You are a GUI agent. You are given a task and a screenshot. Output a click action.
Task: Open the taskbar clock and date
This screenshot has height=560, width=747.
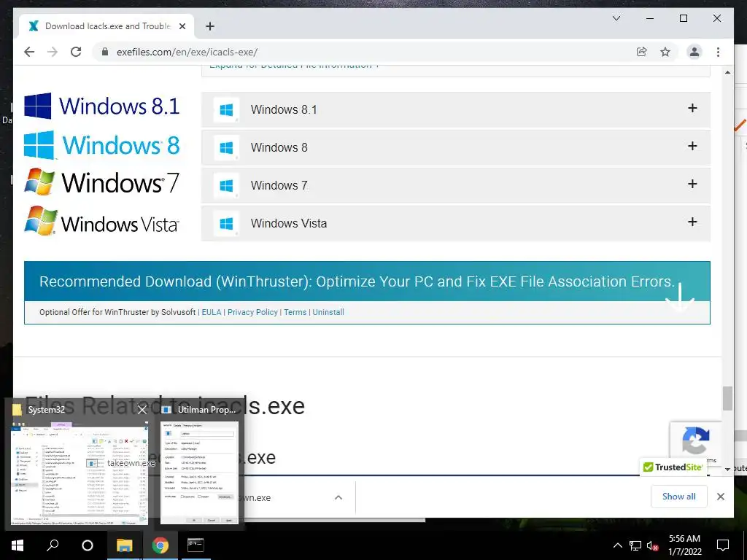click(684, 545)
